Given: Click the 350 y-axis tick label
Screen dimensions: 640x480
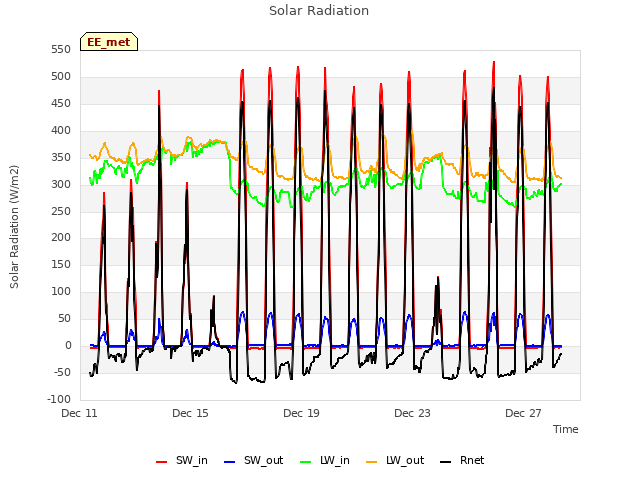Looking at the screenshot, I should (x=61, y=158).
